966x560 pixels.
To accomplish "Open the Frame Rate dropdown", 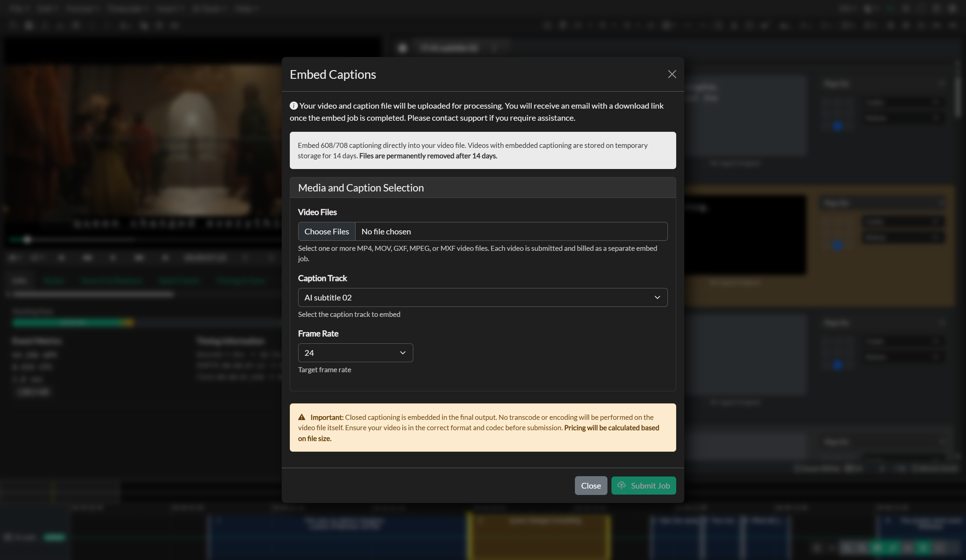I will [355, 353].
